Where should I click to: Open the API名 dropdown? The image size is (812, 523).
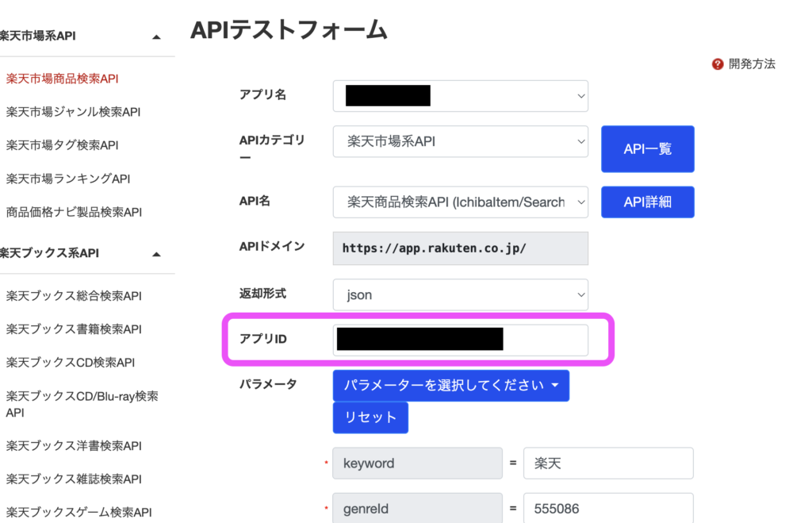[x=460, y=202]
